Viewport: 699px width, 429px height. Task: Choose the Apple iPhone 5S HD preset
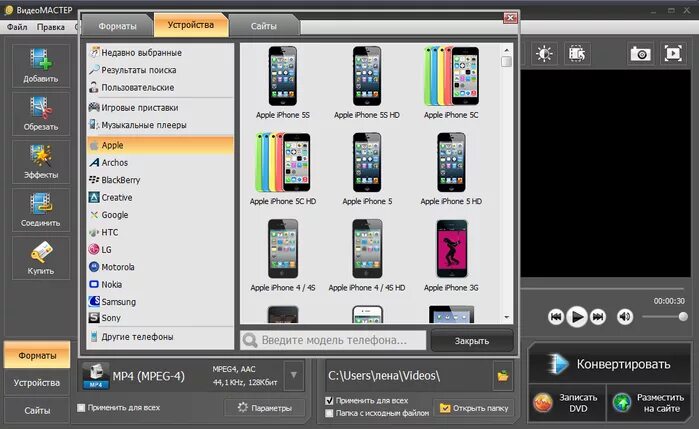coord(367,82)
